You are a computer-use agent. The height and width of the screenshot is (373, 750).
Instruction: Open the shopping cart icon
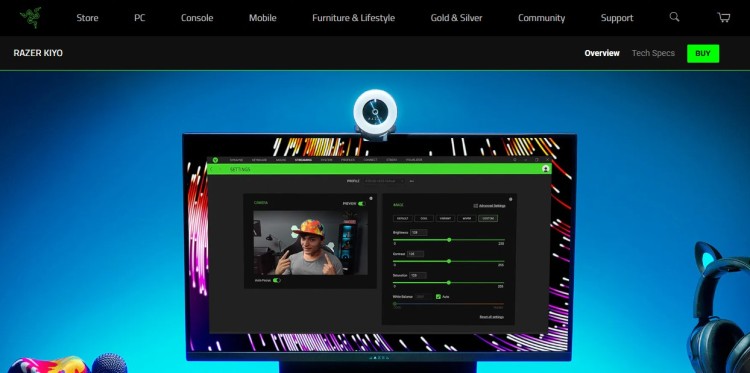point(723,18)
